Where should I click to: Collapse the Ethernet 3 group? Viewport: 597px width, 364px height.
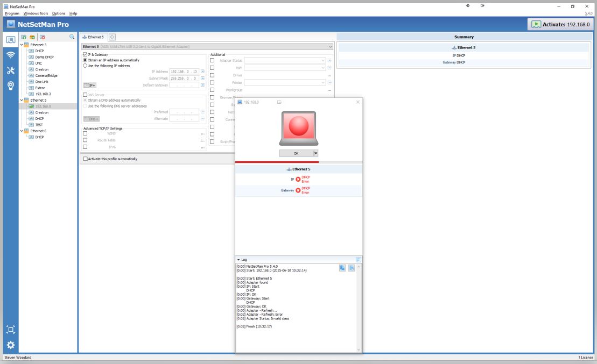click(x=22, y=45)
